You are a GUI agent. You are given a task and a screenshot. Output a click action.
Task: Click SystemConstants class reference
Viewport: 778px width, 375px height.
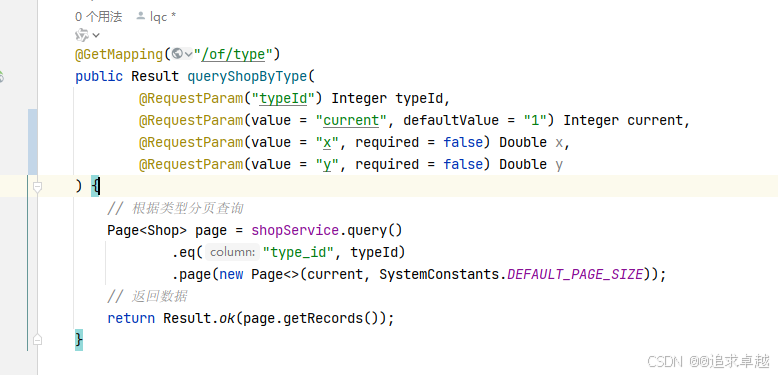pyautogui.click(x=439, y=274)
